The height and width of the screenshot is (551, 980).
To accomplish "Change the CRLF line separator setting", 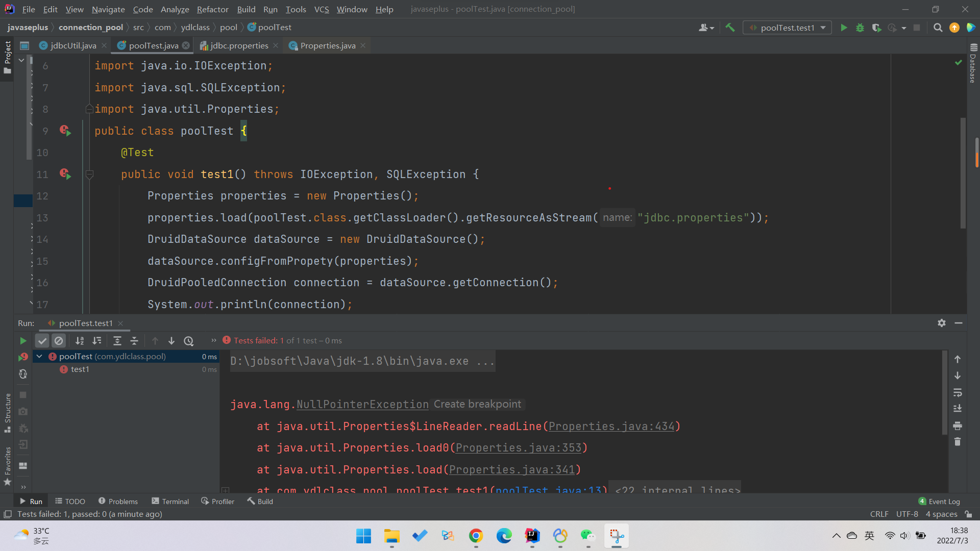I will pos(879,514).
